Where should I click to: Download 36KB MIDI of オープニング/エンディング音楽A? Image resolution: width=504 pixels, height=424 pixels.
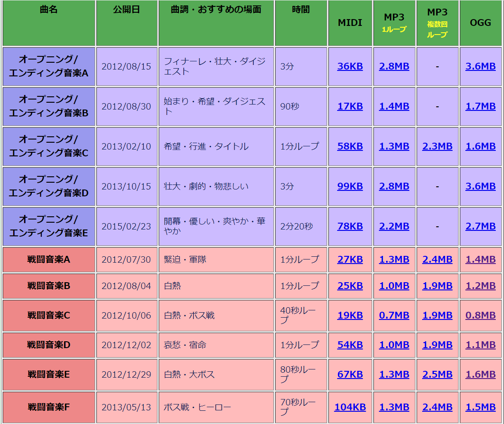click(x=350, y=66)
